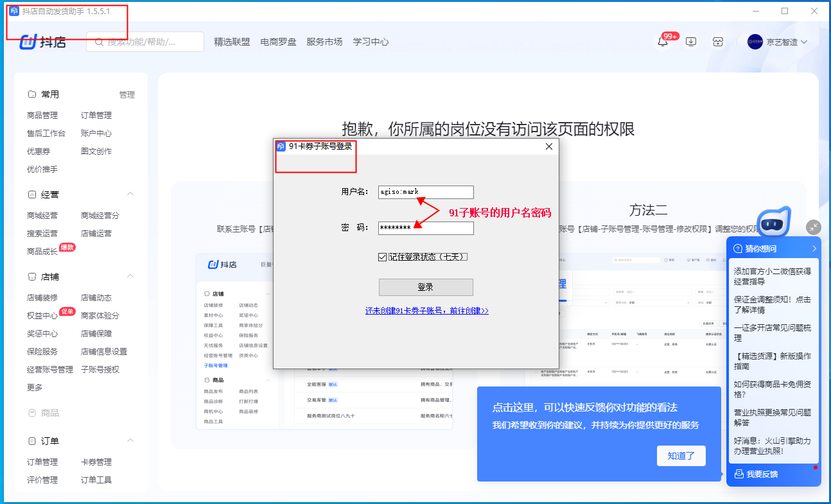
Task: Open 权益中心 in the left sidebar
Action: (x=42, y=316)
